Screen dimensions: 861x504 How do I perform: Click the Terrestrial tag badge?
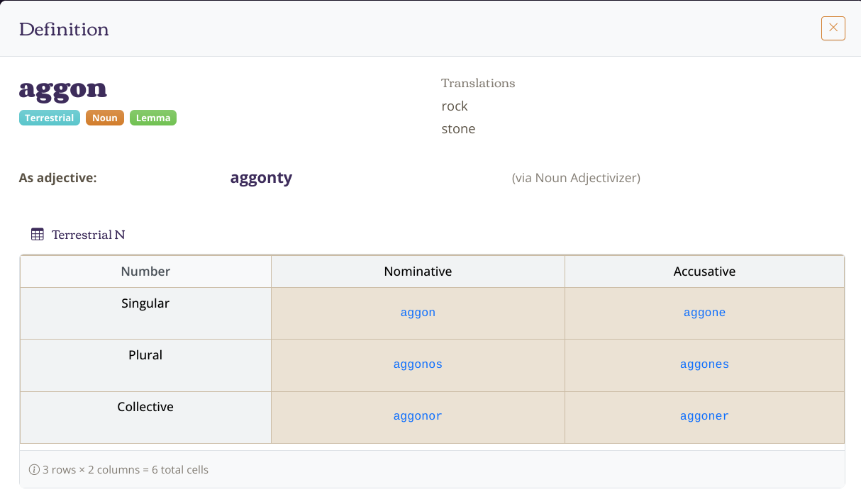tap(50, 118)
